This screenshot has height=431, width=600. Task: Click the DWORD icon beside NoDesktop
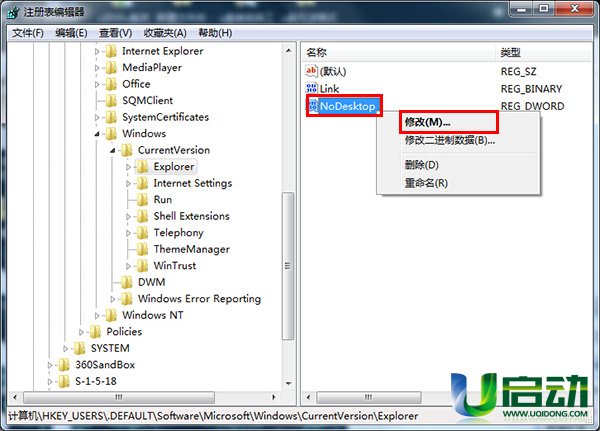[313, 106]
